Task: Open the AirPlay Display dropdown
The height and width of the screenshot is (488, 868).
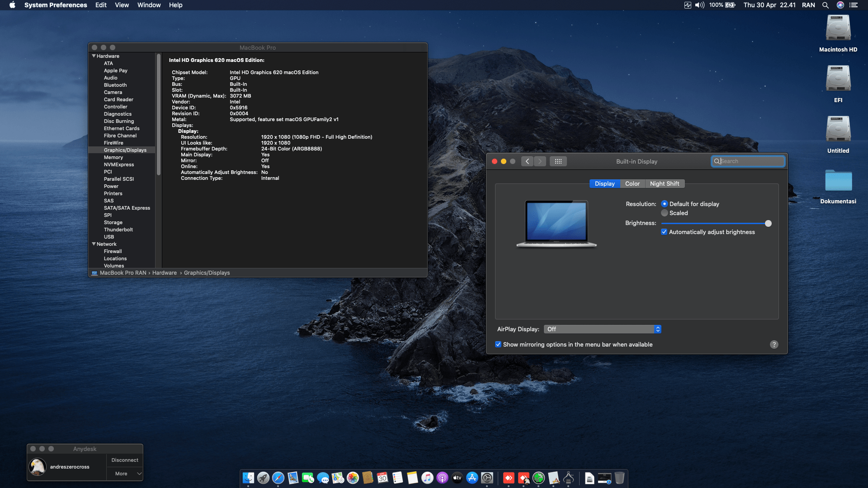Action: [x=603, y=329]
